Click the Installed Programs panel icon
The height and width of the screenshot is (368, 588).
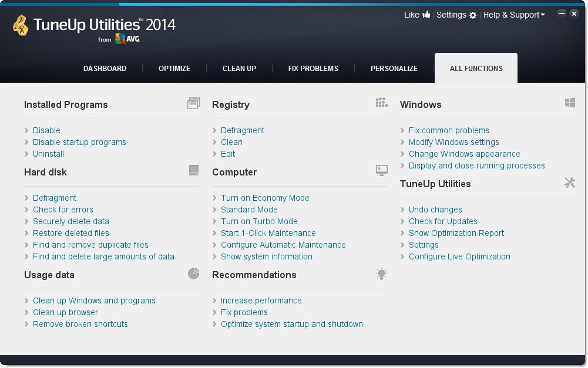click(193, 103)
